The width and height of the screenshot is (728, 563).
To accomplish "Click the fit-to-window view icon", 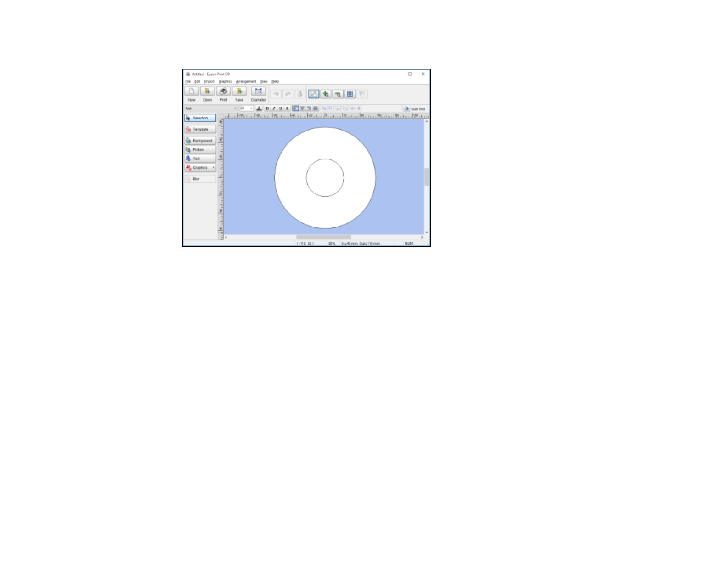I will tap(314, 94).
